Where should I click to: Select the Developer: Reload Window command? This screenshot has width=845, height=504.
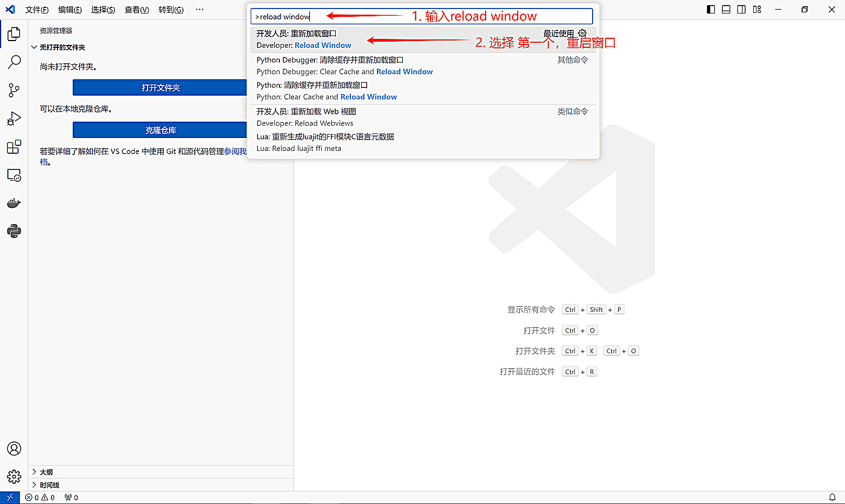point(423,39)
